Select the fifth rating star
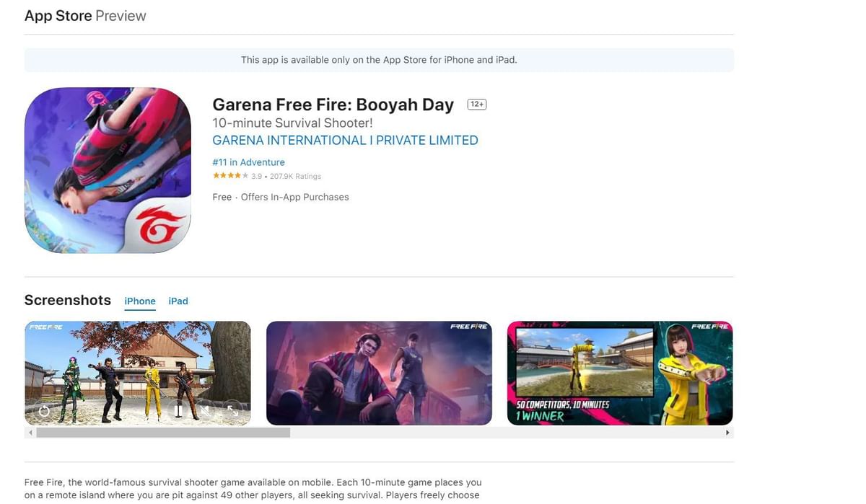The width and height of the screenshot is (866, 504). click(x=245, y=174)
